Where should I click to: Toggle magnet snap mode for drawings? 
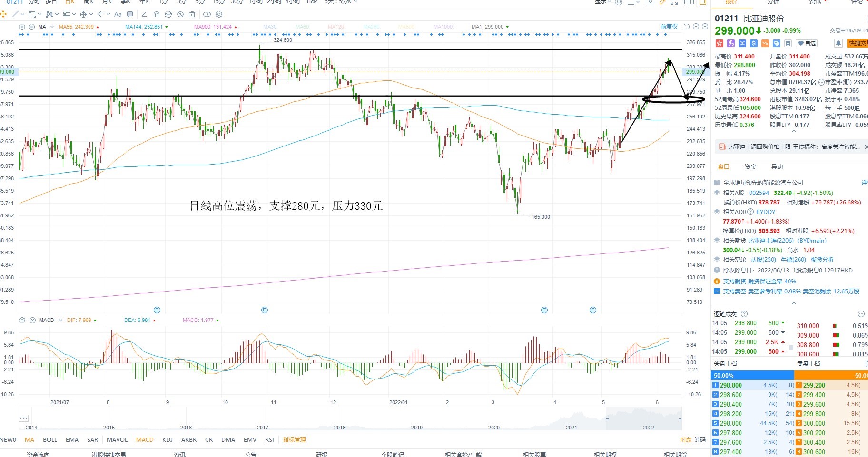[157, 14]
